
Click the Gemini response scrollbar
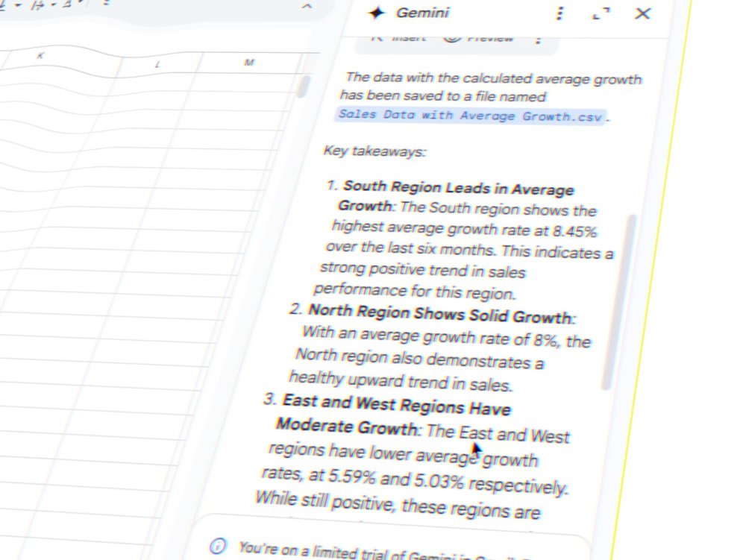coord(619,302)
